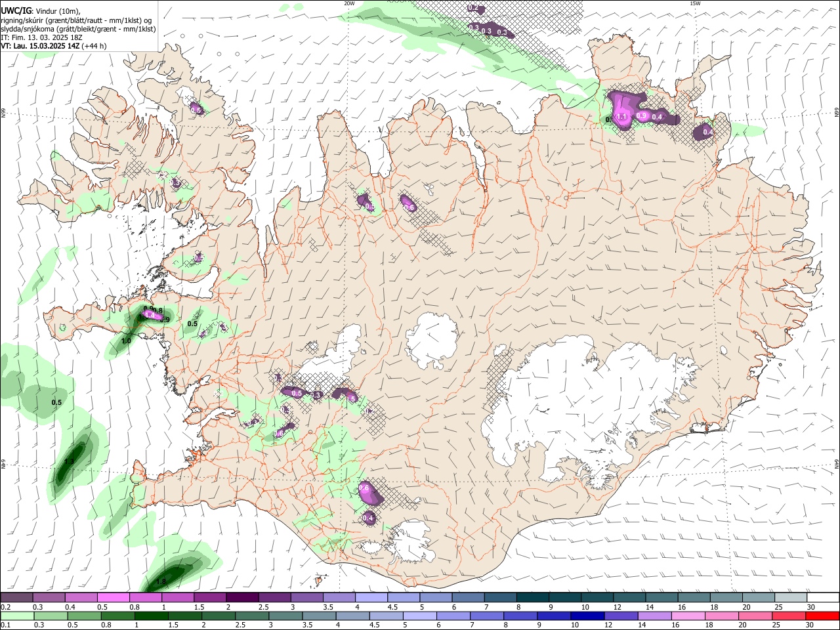Click the '15W' longitude label
The image size is (840, 630).
coord(696,3)
